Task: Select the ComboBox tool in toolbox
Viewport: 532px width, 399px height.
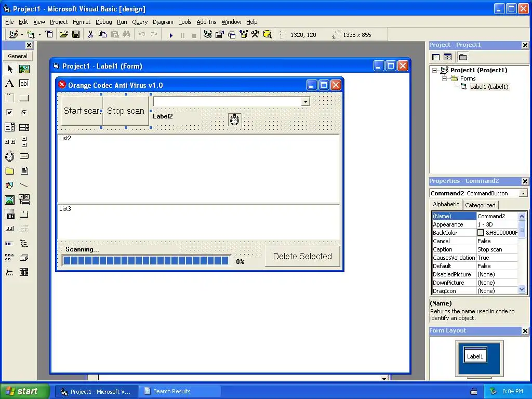Action: pyautogui.click(x=10, y=127)
